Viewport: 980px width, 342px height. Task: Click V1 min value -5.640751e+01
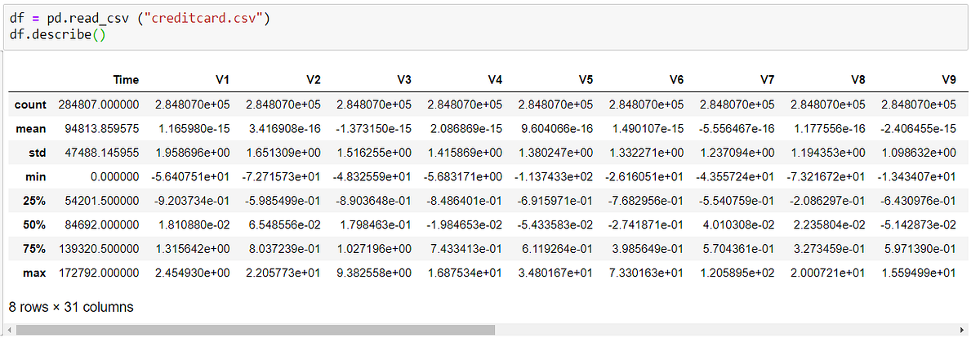[191, 177]
